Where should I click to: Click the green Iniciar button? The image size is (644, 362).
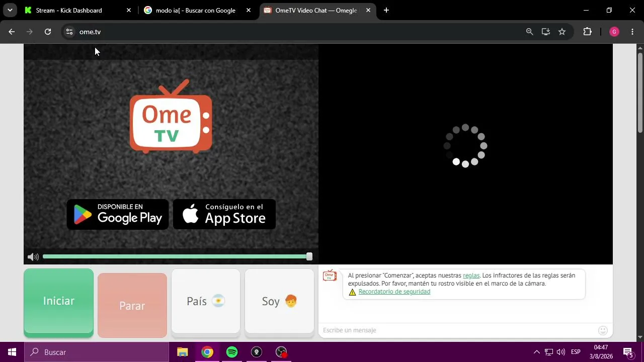58,302
